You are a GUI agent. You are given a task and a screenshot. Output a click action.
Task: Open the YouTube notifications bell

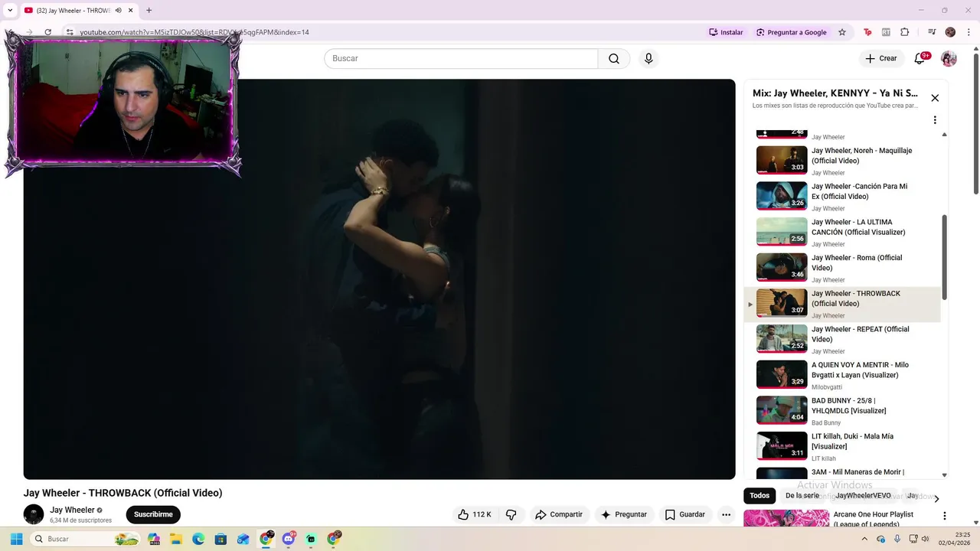(920, 59)
